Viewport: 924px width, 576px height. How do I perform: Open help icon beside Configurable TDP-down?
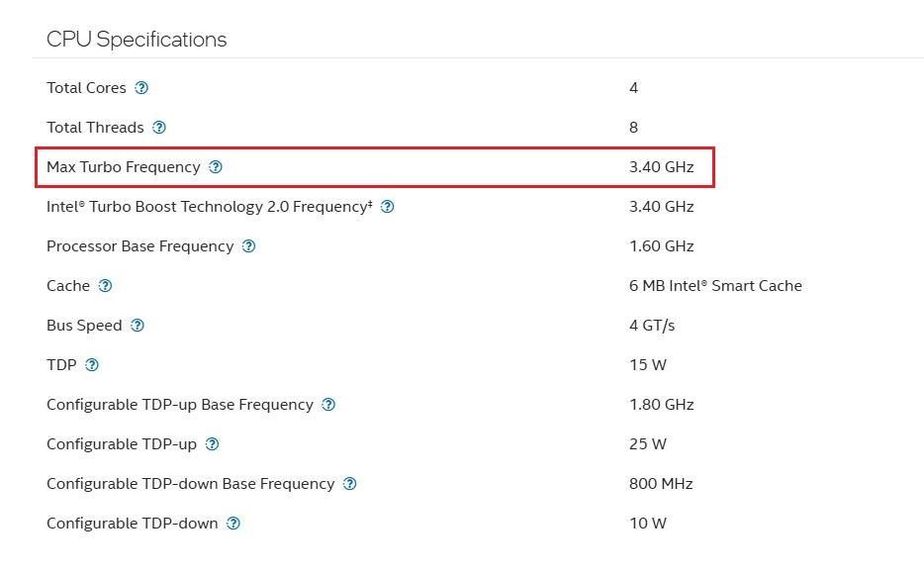[x=233, y=523]
